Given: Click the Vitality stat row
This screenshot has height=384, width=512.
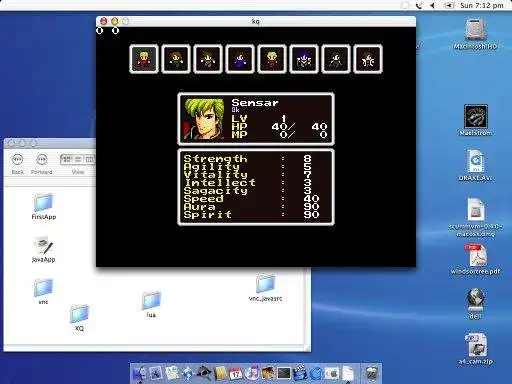Looking at the screenshot, I should [252, 175].
